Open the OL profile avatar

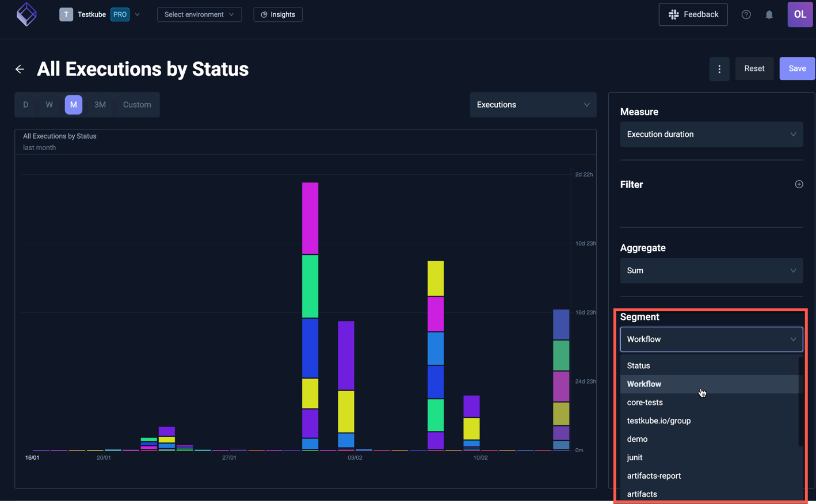pos(800,14)
